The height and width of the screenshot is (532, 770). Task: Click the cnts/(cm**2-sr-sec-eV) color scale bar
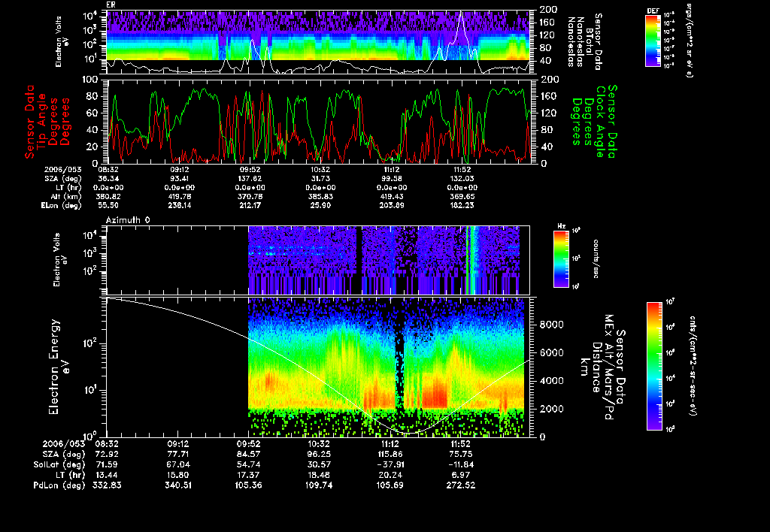pyautogui.click(x=654, y=366)
